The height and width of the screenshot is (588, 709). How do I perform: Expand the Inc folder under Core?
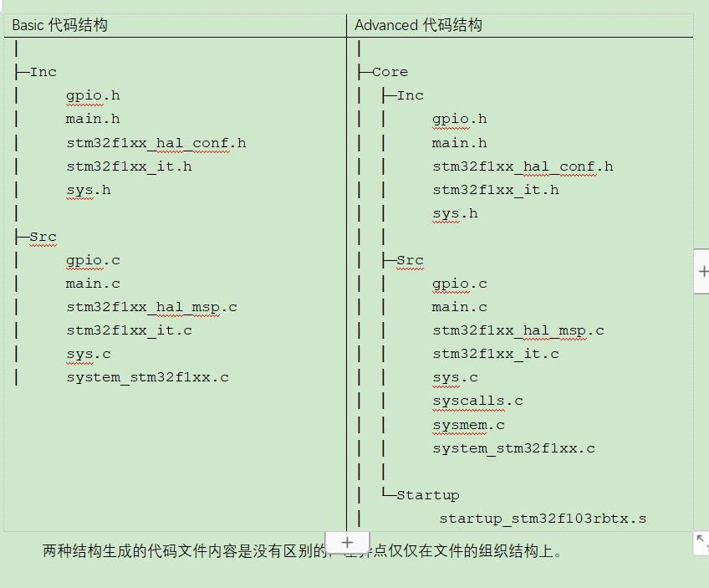coord(412,95)
